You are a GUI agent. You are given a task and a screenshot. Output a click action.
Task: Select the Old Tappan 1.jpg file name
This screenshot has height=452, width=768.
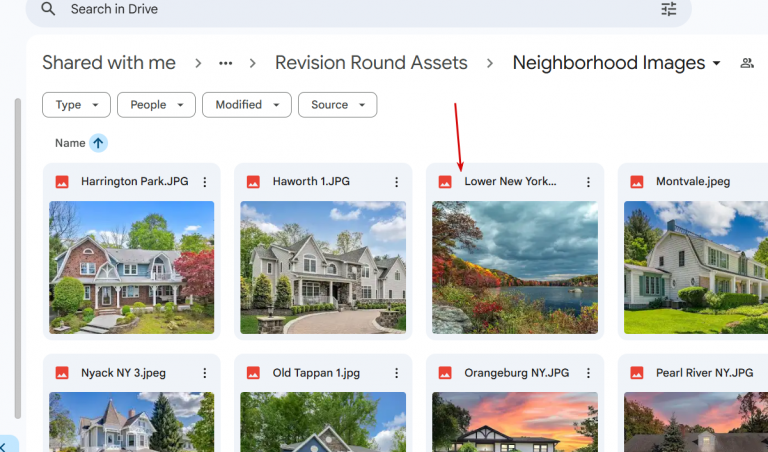[x=316, y=373]
